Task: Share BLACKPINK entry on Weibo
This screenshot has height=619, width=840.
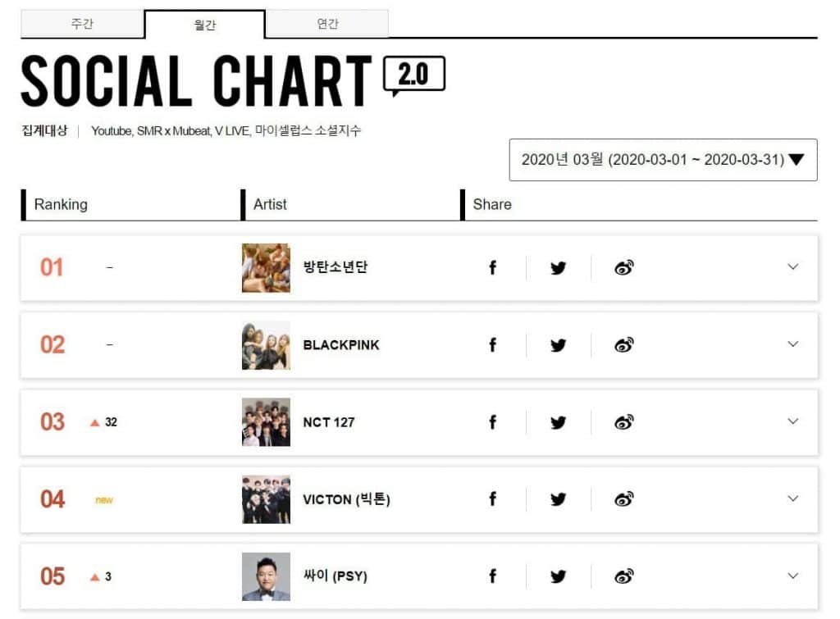Action: click(x=624, y=345)
